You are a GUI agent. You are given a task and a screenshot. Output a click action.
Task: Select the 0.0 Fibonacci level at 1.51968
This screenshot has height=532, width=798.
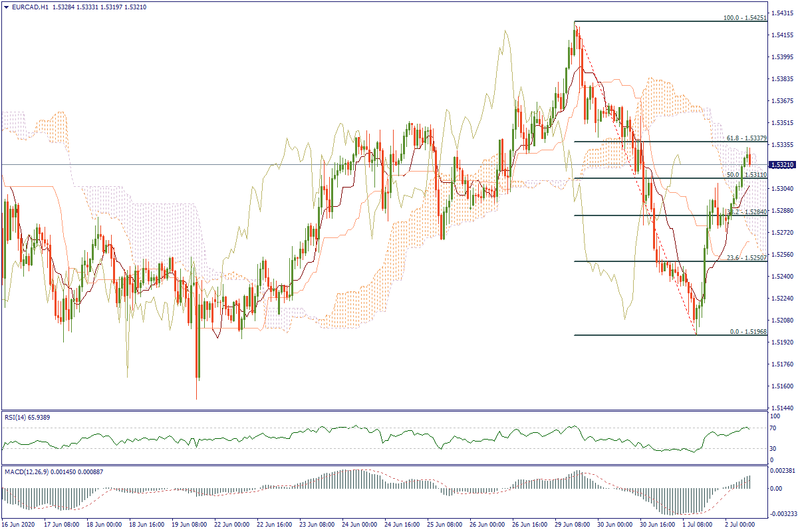(x=748, y=331)
